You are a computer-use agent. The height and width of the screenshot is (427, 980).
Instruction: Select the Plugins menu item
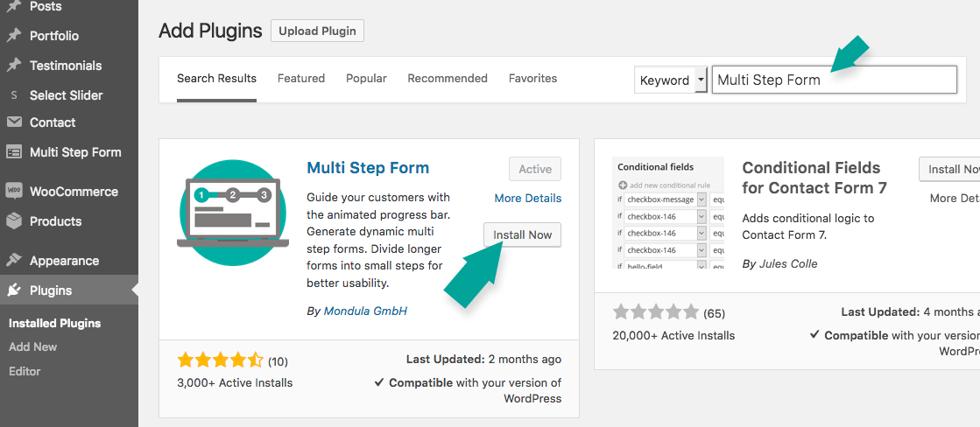coord(69,290)
